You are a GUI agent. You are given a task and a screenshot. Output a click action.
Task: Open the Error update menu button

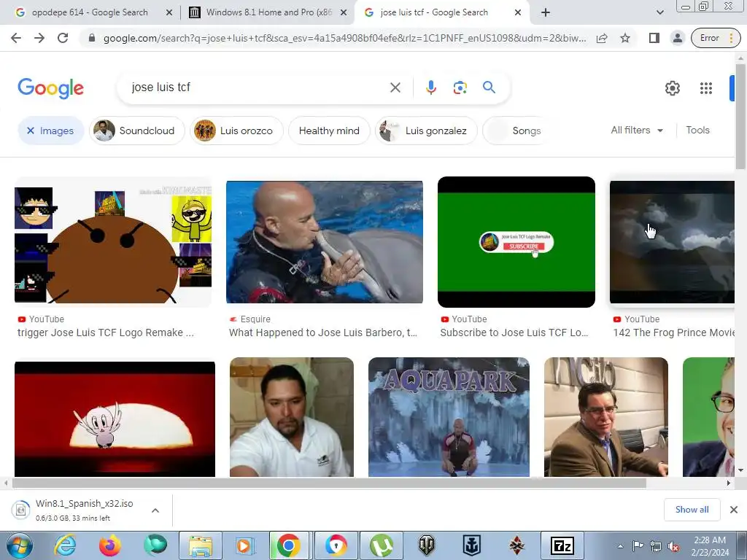click(x=716, y=38)
